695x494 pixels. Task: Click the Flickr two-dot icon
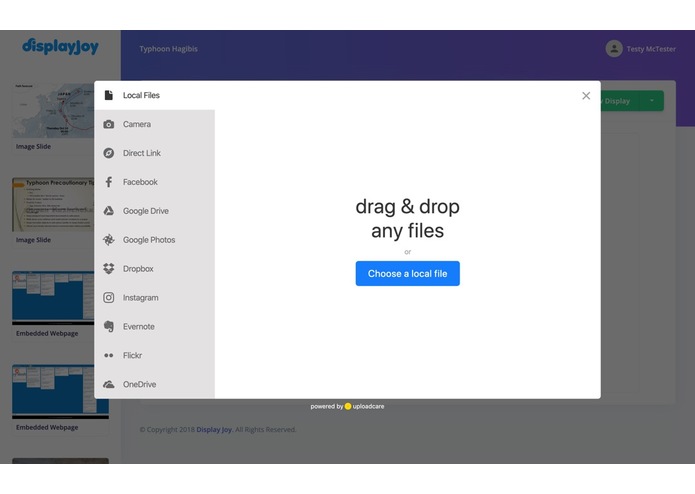tap(109, 355)
